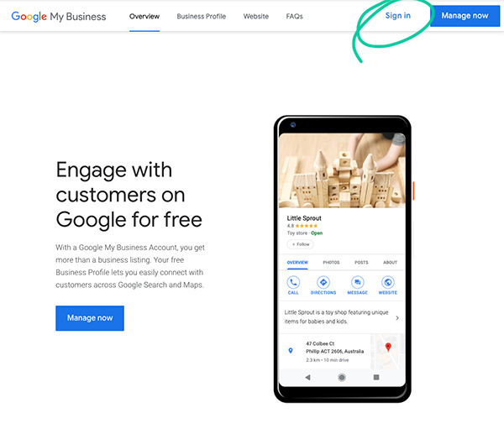Image resolution: width=504 pixels, height=434 pixels.
Task: Expand the Little Sprout description chevron
Action: click(397, 317)
